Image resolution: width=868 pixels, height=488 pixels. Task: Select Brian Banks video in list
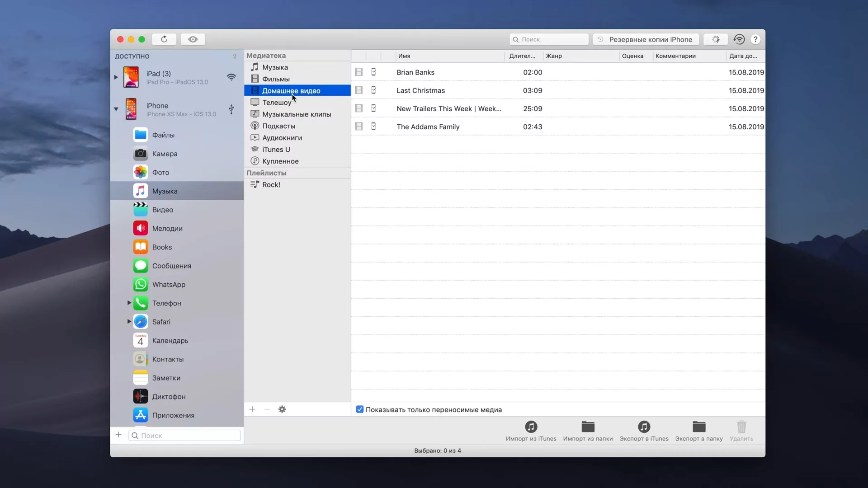415,72
